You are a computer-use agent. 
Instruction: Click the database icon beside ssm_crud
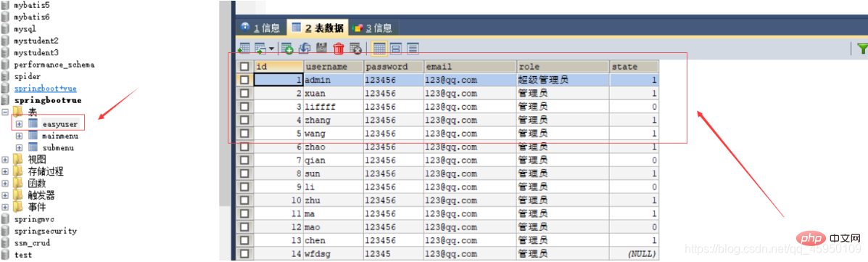click(x=6, y=242)
